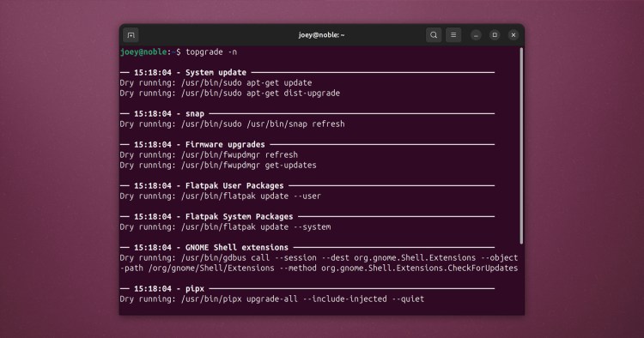Click the snap section header
Screen dimensions: 644x338
coord(195,114)
